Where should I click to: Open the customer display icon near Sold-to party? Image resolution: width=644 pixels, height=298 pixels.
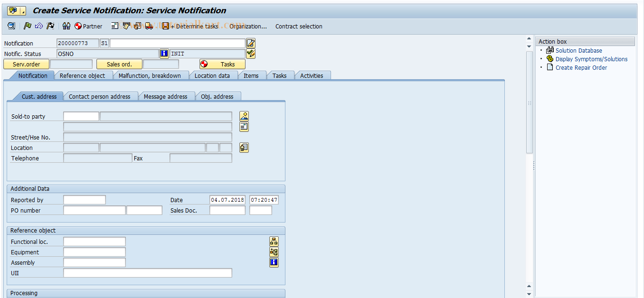pos(244,115)
